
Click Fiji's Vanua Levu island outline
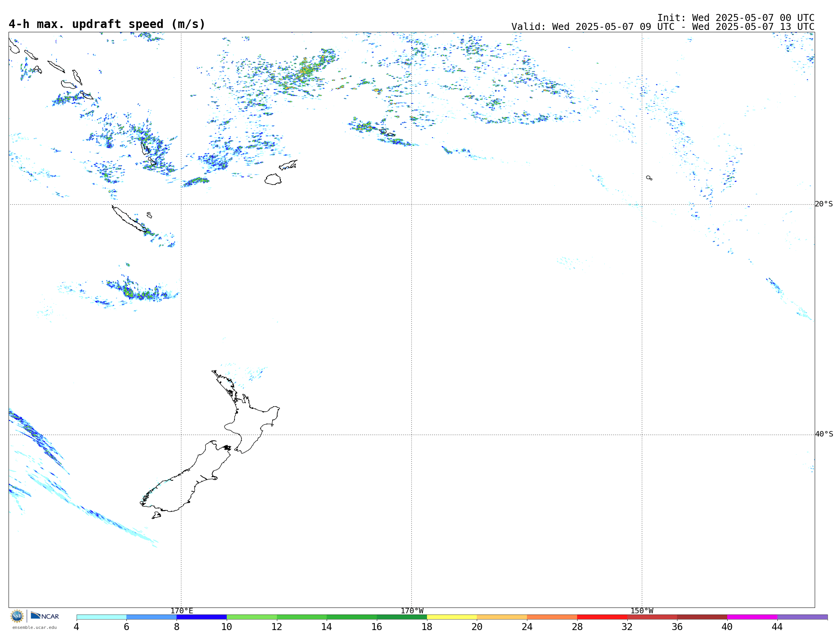click(288, 165)
